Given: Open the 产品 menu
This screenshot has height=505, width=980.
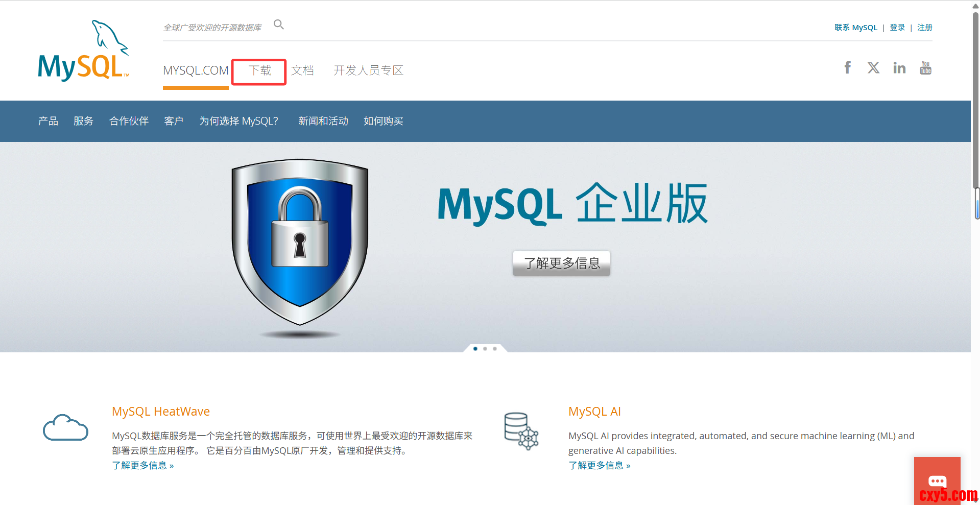Looking at the screenshot, I should pyautogui.click(x=48, y=121).
